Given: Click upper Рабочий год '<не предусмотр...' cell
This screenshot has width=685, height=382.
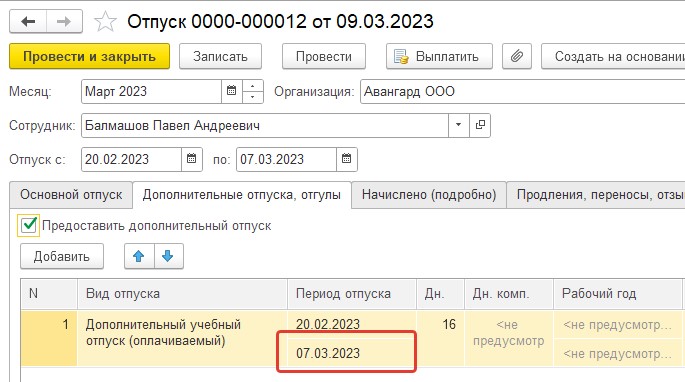Looking at the screenshot, I should pos(618,324).
